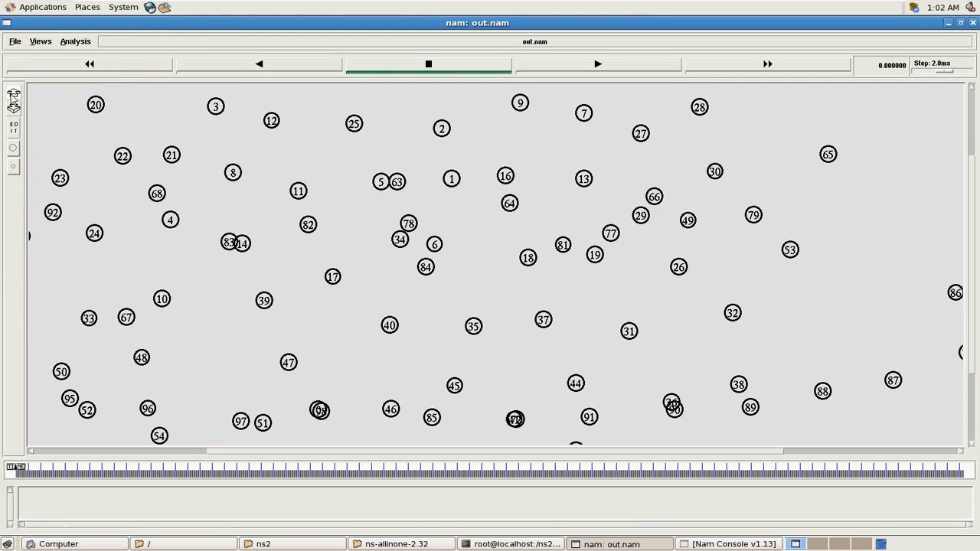
Task: Click the root folder taskbar window
Action: click(x=183, y=544)
